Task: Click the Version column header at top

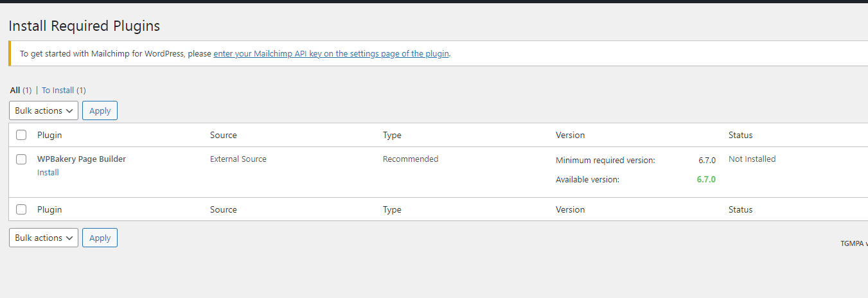Action: point(571,135)
